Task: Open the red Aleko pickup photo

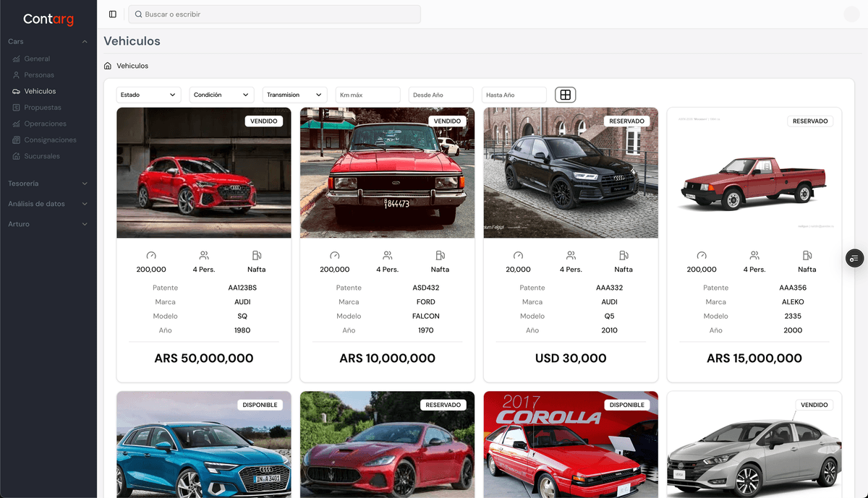Action: click(x=754, y=173)
